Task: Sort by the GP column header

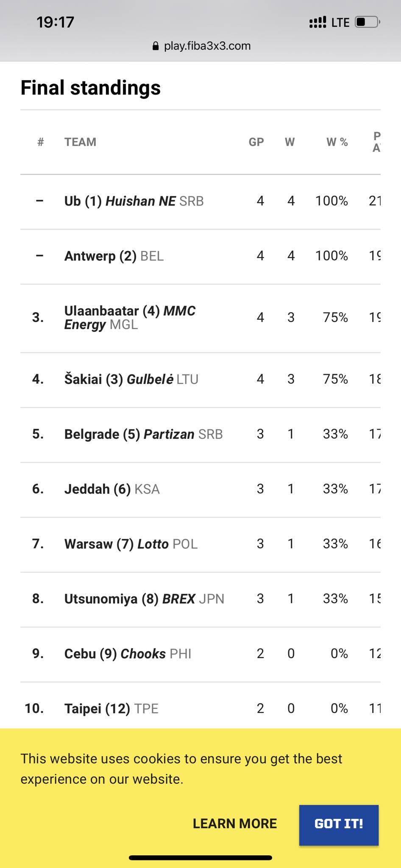Action: pos(256,142)
